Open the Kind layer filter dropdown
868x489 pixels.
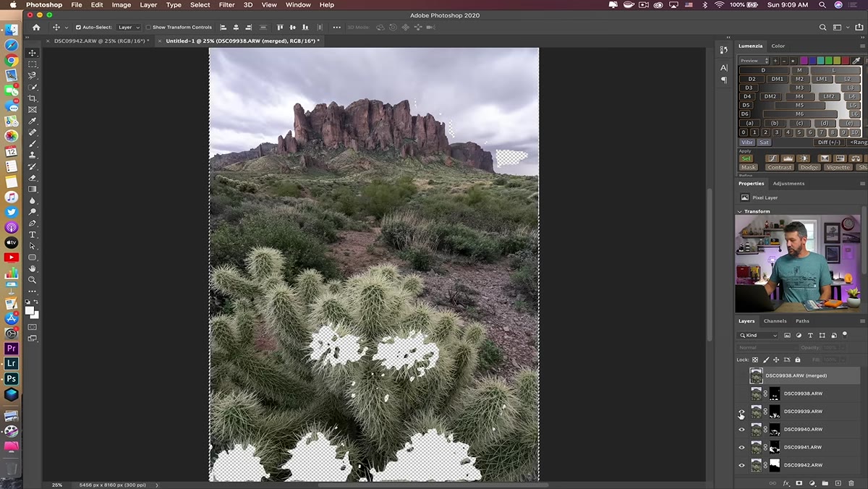click(x=758, y=336)
